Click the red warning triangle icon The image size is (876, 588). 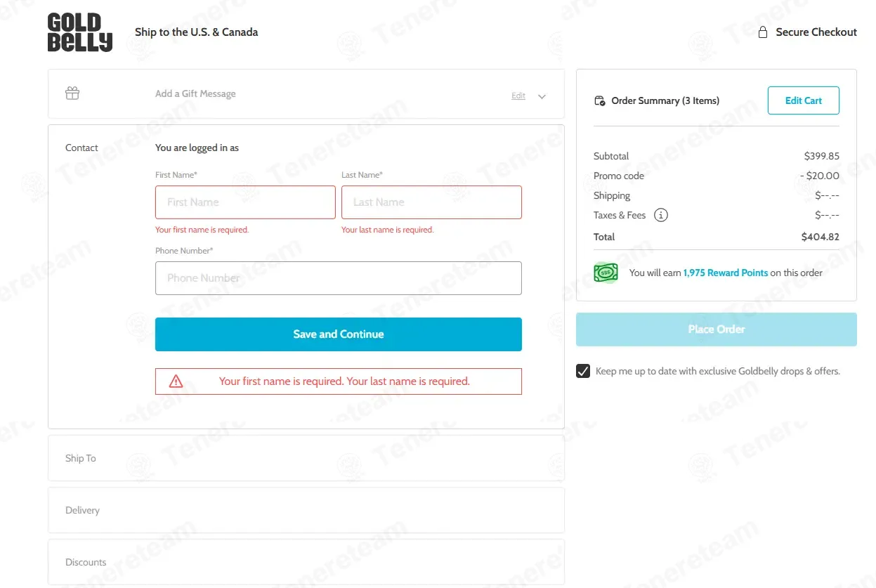point(176,381)
